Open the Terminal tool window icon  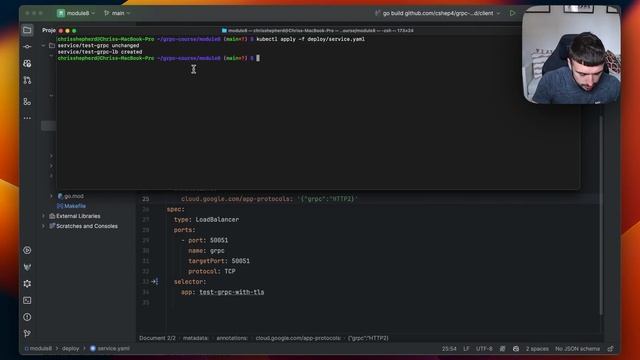pyautogui.click(x=27, y=300)
